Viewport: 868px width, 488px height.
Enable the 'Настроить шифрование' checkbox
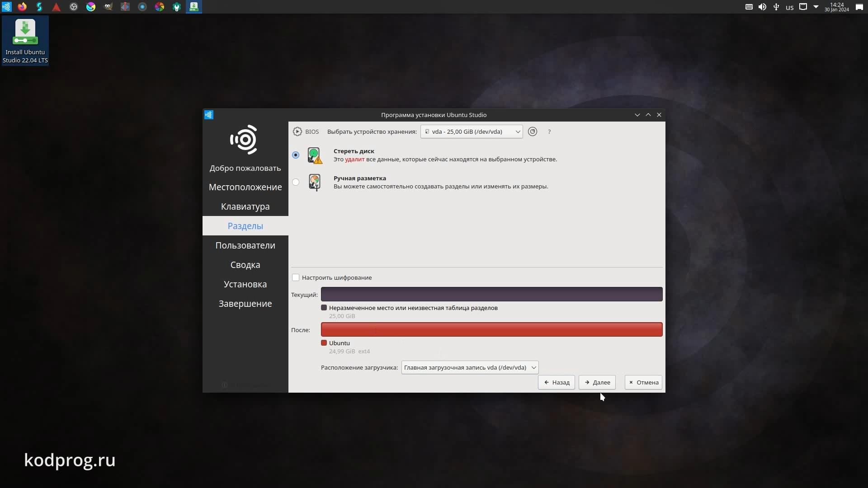[296, 277]
